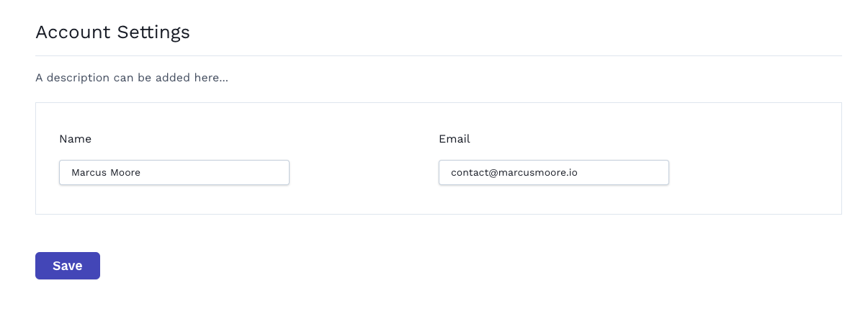Place cursor on the word Moore
Image resolution: width=868 pixels, height=332 pixels.
pyautogui.click(x=125, y=173)
